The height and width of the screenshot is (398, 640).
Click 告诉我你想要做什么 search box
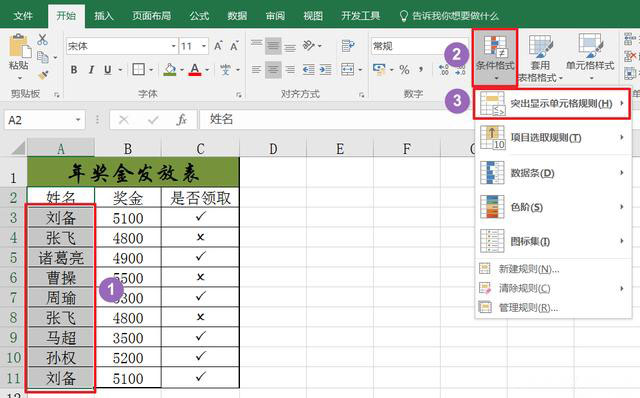(449, 16)
